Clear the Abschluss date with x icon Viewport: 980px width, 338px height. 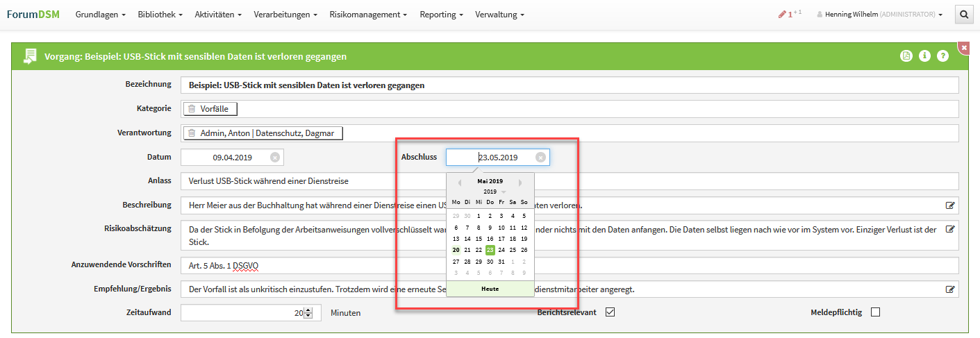(x=540, y=158)
